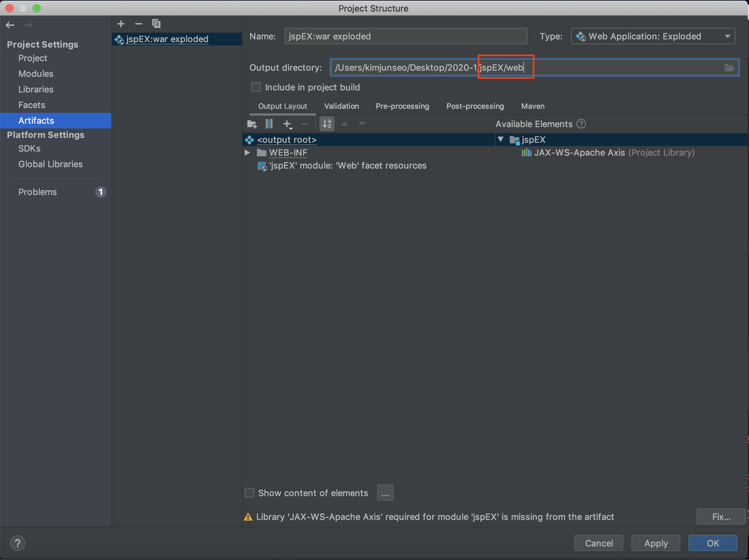Collapse the jspEX available elements node
The height and width of the screenshot is (560, 749).
[501, 139]
